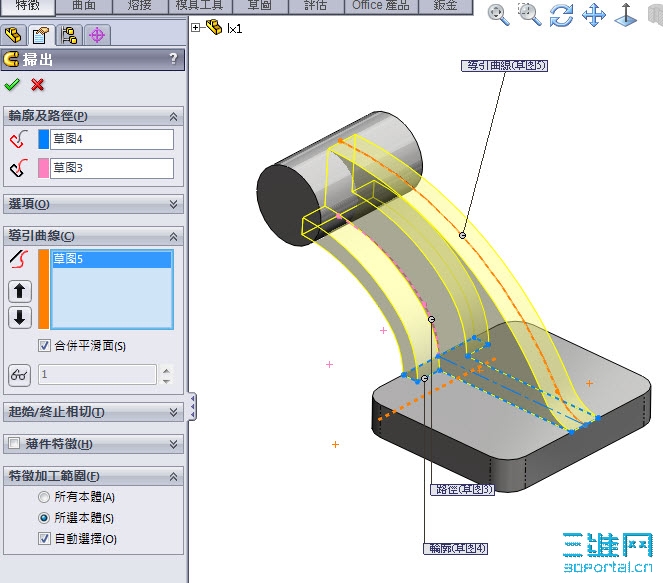Open the ConfigurationManager tab icon
The image size is (663, 583).
69,35
